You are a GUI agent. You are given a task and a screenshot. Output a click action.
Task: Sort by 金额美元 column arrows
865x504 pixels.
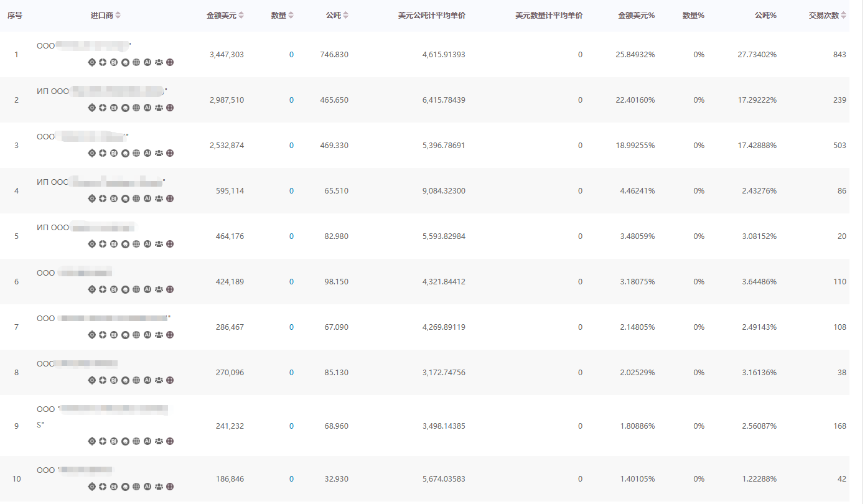(x=241, y=16)
